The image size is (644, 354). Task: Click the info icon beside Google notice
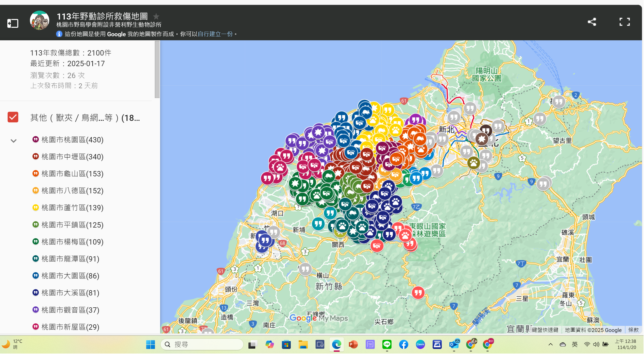[x=59, y=34]
